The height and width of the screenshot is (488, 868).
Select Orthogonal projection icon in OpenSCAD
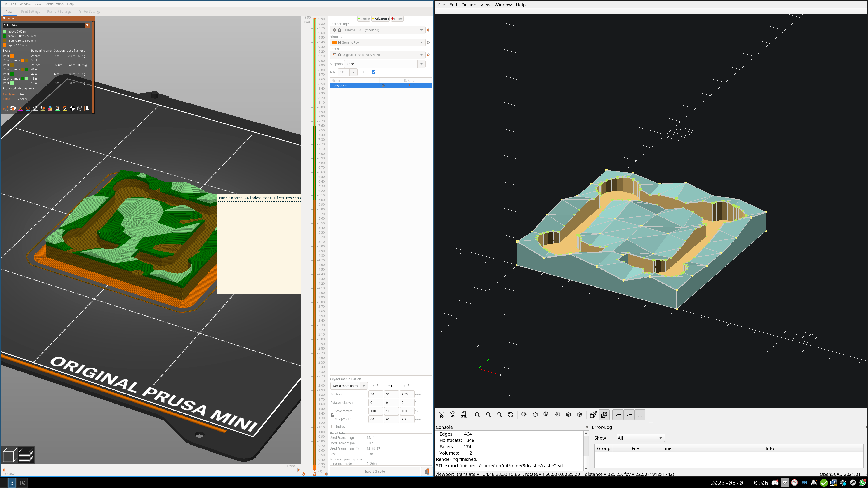coord(604,415)
